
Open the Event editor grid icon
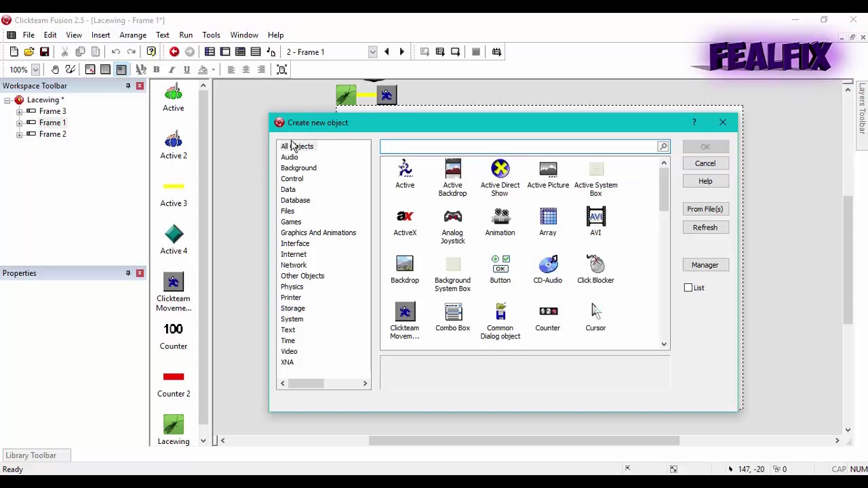coord(240,52)
